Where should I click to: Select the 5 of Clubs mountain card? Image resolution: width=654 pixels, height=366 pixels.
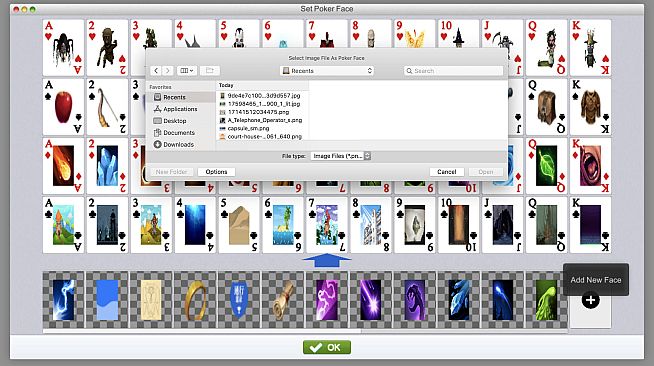point(239,225)
